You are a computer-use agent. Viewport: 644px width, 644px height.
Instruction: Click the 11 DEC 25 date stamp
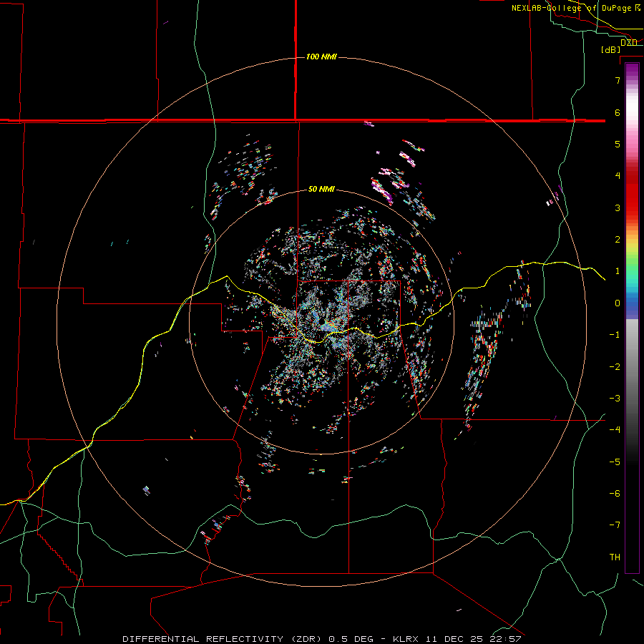click(x=456, y=639)
